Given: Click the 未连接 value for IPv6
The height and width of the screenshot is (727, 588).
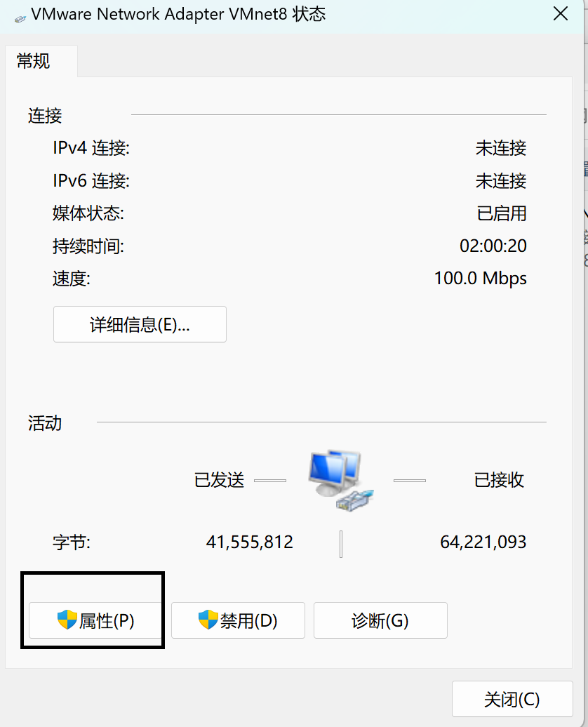Looking at the screenshot, I should pyautogui.click(x=501, y=181).
